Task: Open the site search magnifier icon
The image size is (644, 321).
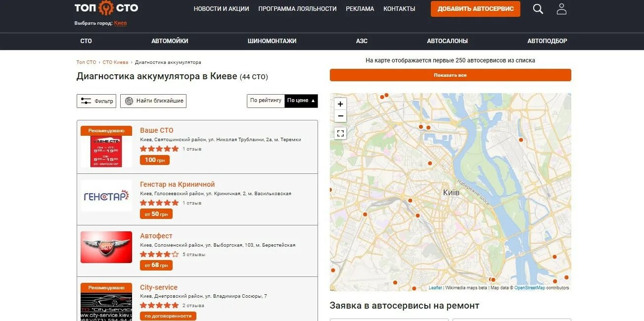Action: pos(538,9)
